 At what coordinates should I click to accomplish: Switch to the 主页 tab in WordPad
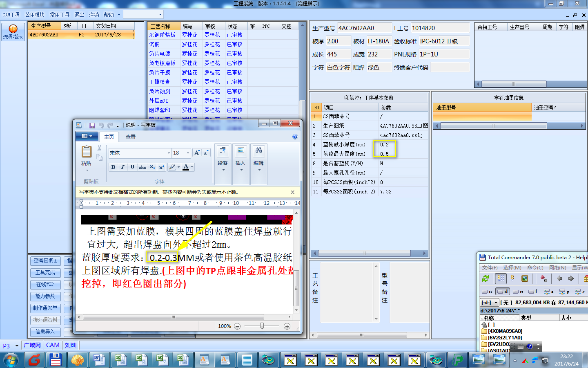(109, 137)
